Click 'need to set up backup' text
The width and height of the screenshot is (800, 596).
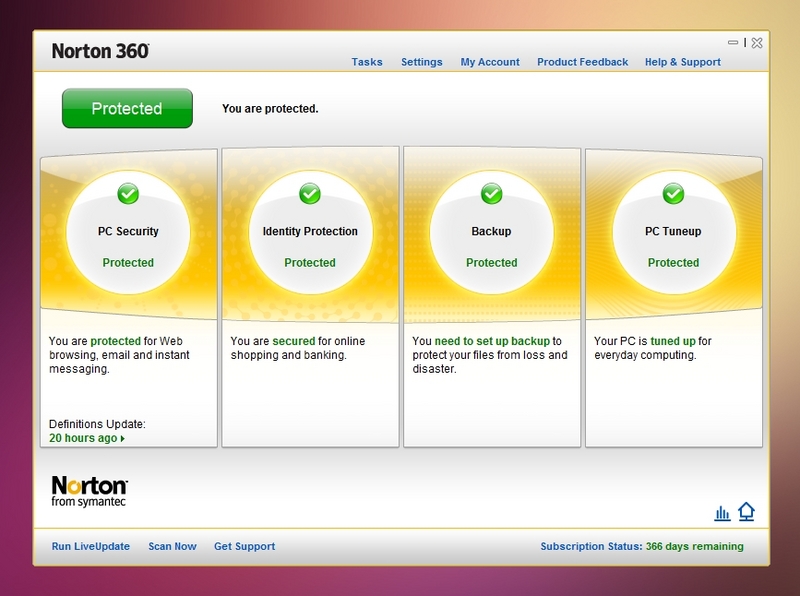point(492,341)
